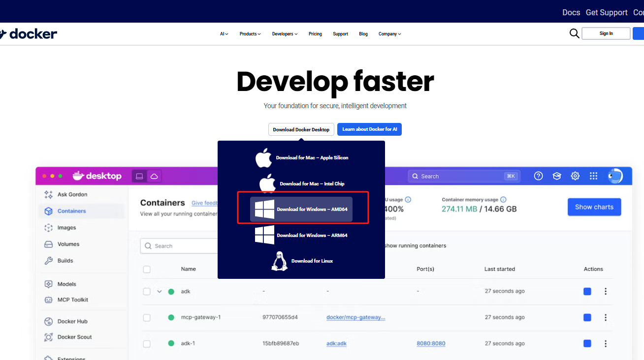Choose Download for Windows – AMD64
644x360 pixels.
(x=301, y=210)
